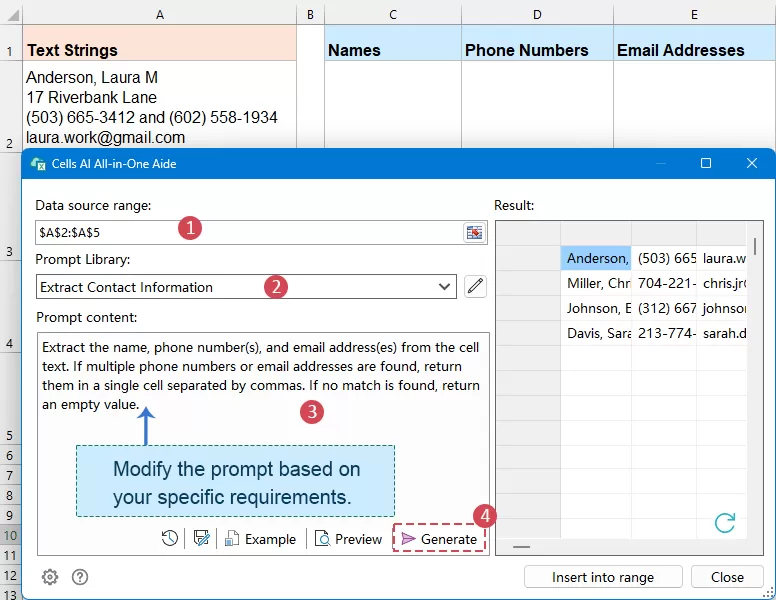Click the range selector icon beside data source
The image size is (776, 600).
(474, 232)
